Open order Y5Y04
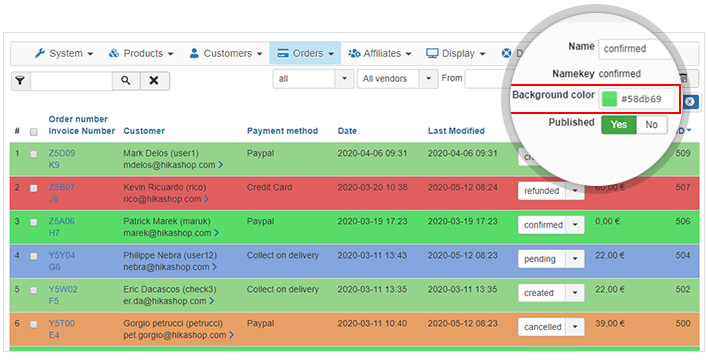This screenshot has height=360, width=708. click(62, 256)
